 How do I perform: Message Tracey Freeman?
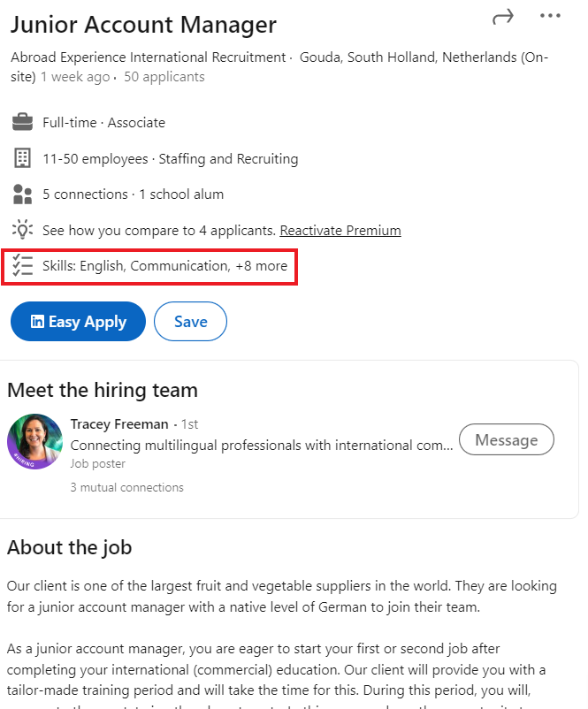tap(506, 439)
